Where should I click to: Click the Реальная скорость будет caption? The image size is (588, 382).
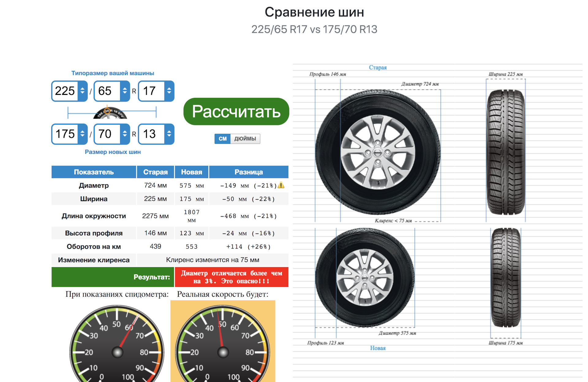pyautogui.click(x=223, y=294)
